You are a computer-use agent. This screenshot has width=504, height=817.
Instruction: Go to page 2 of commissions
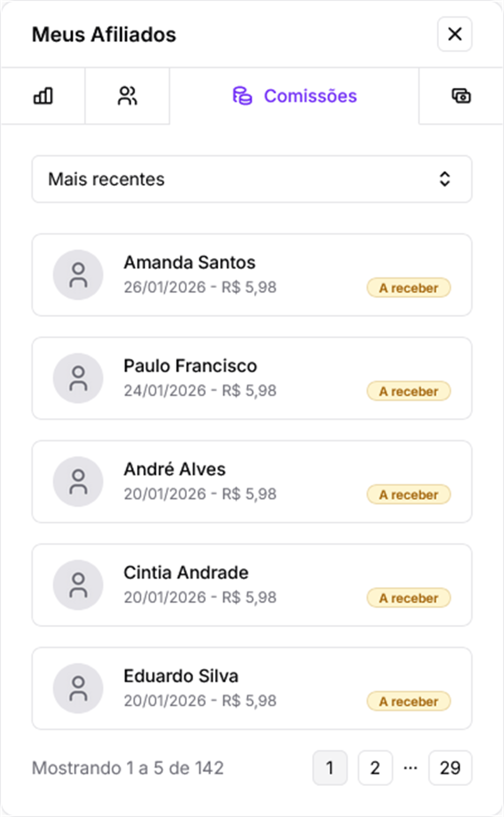tap(375, 768)
